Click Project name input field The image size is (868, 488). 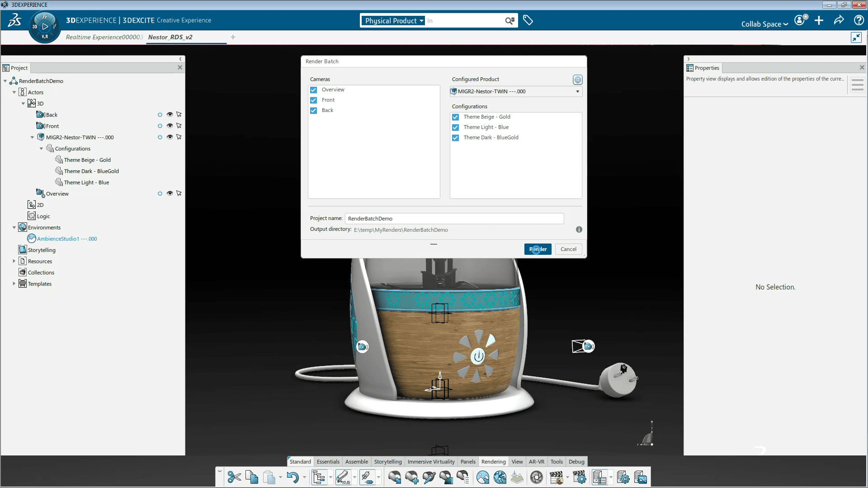click(454, 218)
